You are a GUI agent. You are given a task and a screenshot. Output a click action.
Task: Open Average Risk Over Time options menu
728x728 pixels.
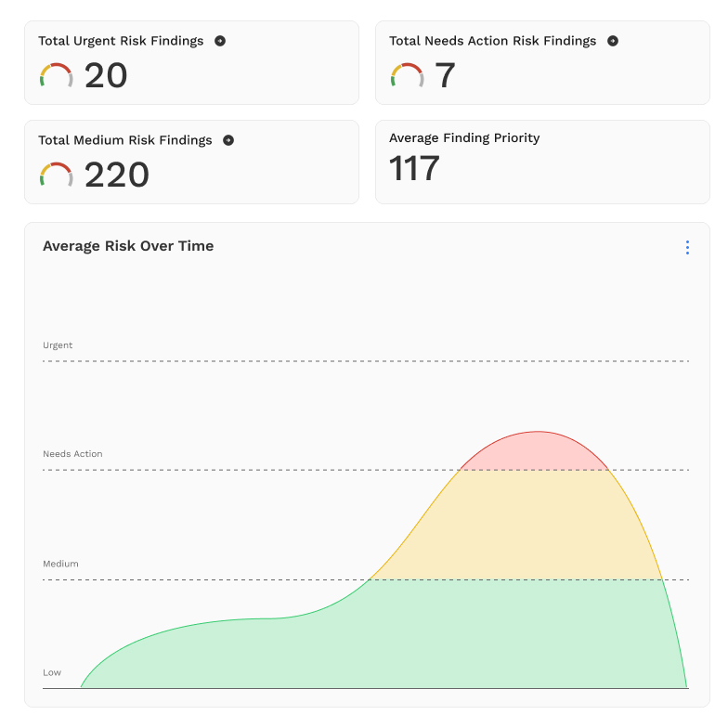click(x=687, y=247)
